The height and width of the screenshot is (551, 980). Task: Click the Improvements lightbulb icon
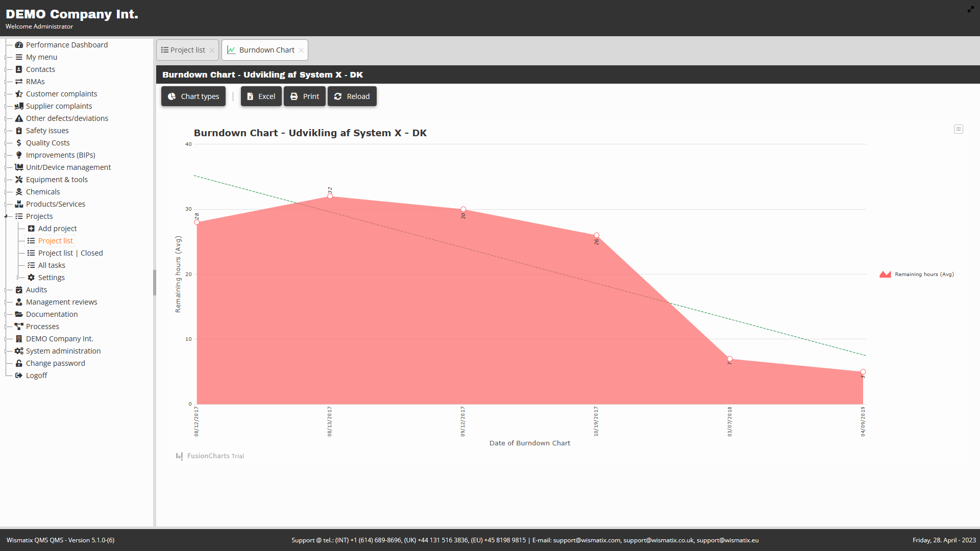click(19, 155)
